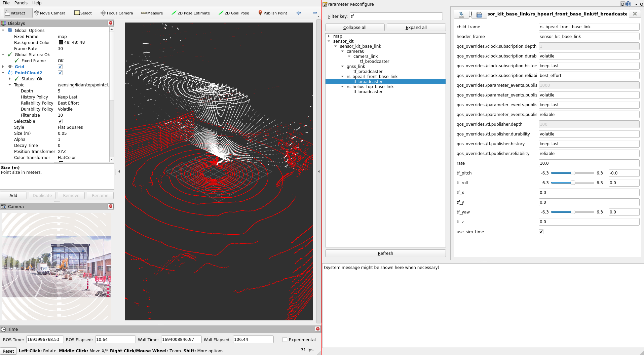Collapse the rs_bpearl_front_base_link tree node
The height and width of the screenshot is (355, 644).
click(342, 76)
